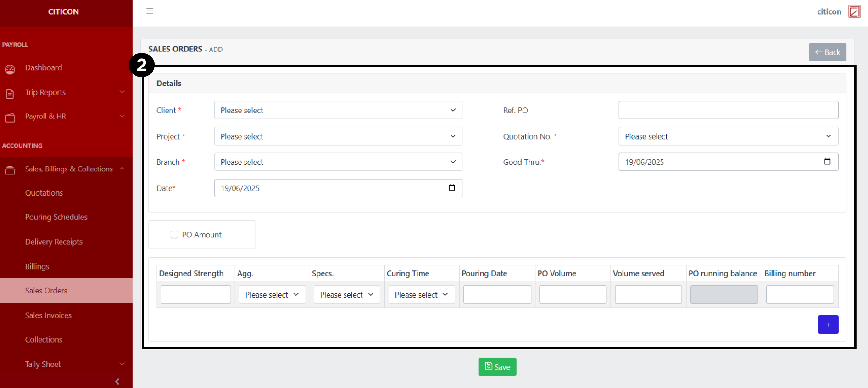Collapse the sidebar using the left arrow

click(117, 382)
